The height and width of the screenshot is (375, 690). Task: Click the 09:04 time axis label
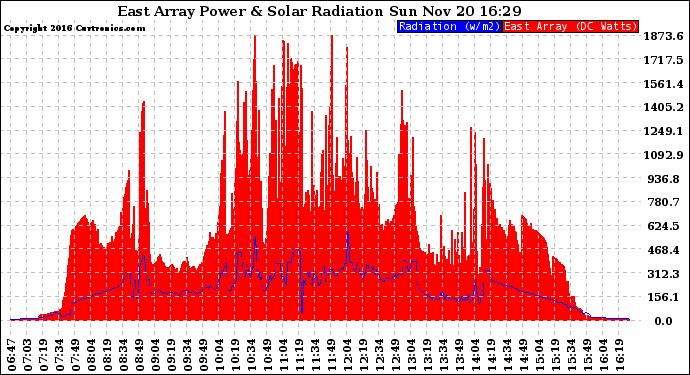pos(156,355)
